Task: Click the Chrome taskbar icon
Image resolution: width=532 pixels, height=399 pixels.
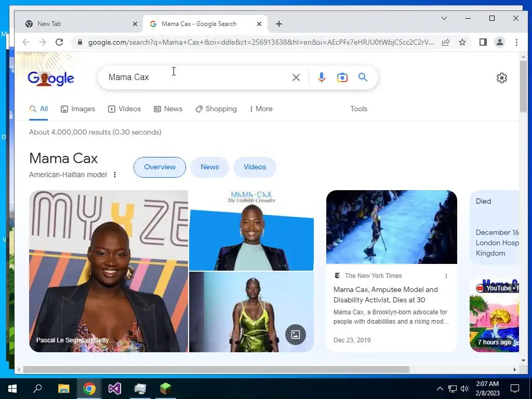Action: (89, 389)
